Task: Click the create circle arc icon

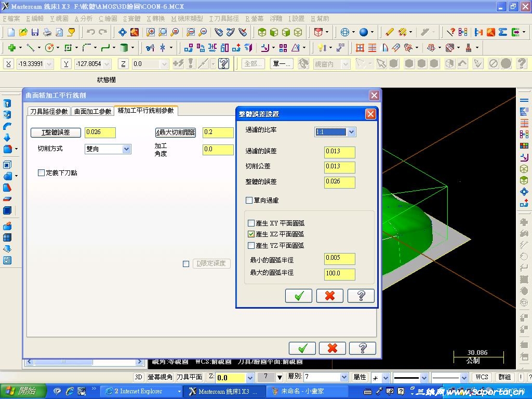Action: 49,48
